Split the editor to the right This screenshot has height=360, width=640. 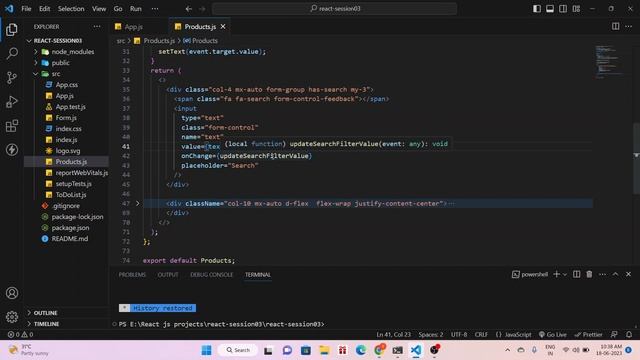pos(615,27)
